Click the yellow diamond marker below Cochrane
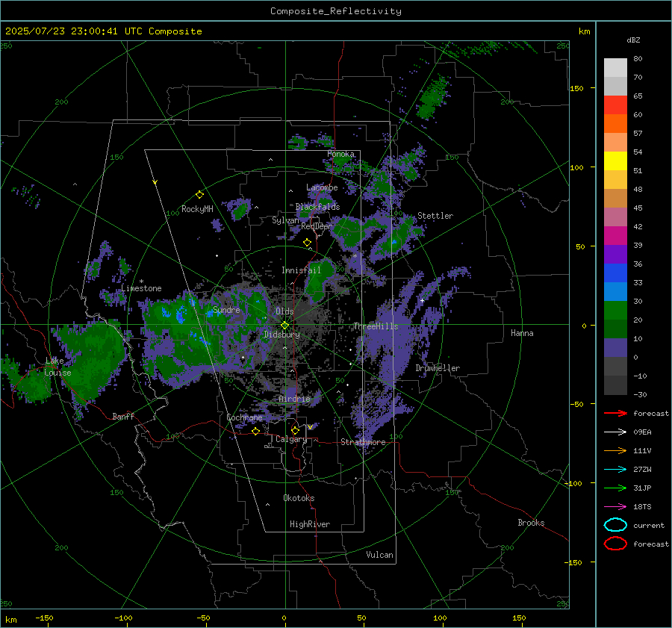 click(x=255, y=431)
